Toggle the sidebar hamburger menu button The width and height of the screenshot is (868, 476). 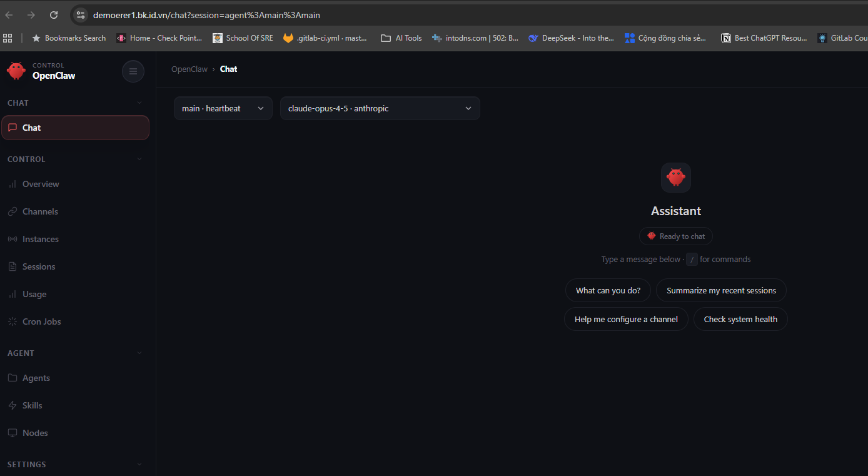pyautogui.click(x=133, y=71)
